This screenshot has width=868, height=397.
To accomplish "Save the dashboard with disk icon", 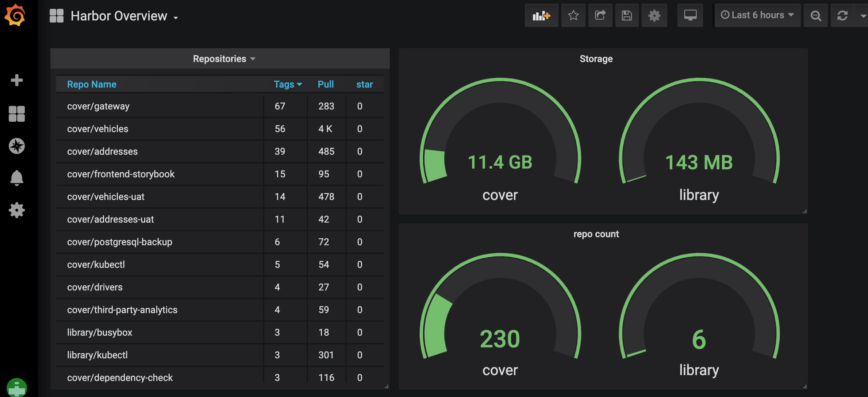I will (x=627, y=15).
